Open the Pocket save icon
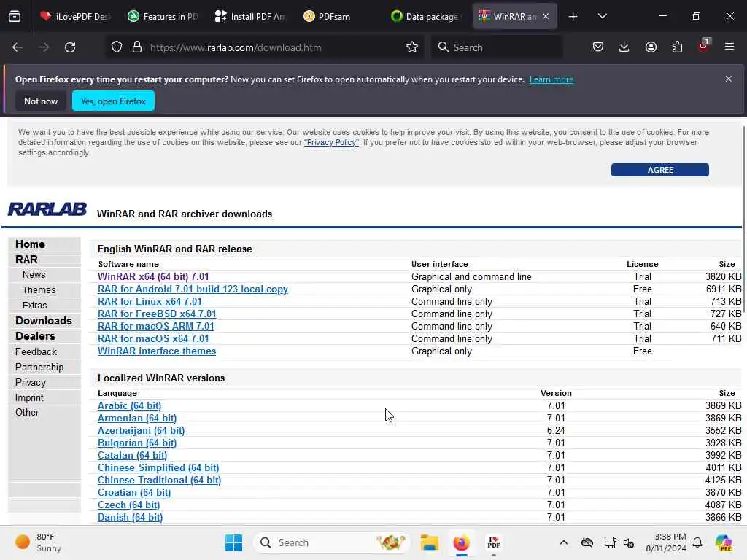Screen dimensions: 747x560 598,47
